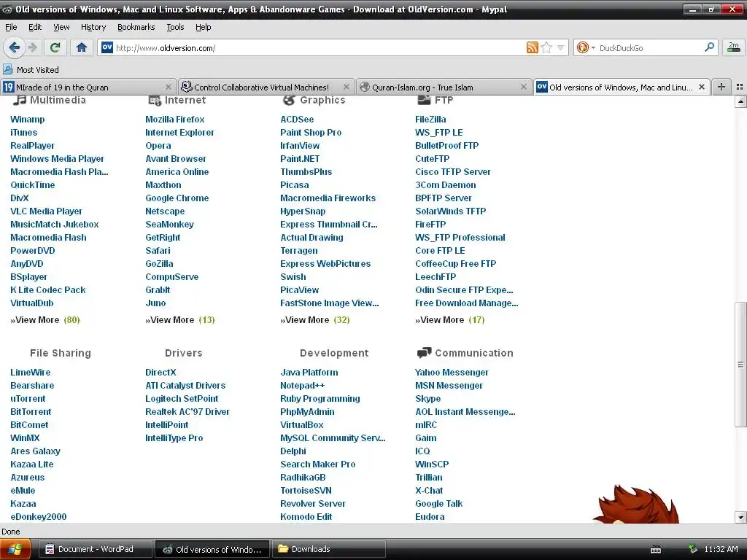Open the Winamp link
This screenshot has height=560, width=747.
point(28,119)
